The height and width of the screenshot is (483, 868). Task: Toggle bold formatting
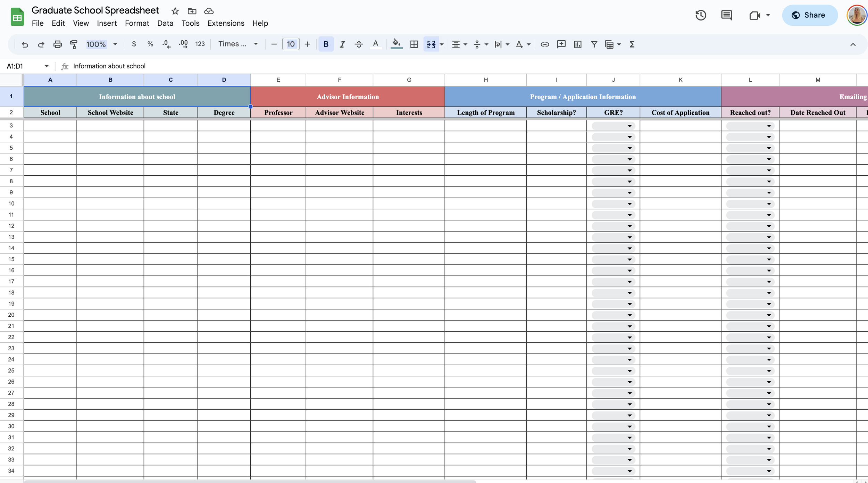(x=326, y=44)
